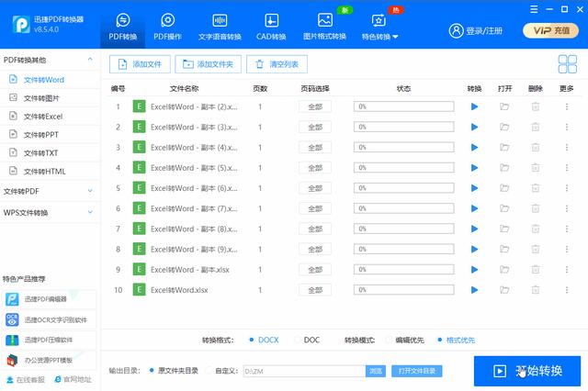Collapse the PDF转换其他 section
This screenshot has width=588, height=391.
[x=90, y=60]
